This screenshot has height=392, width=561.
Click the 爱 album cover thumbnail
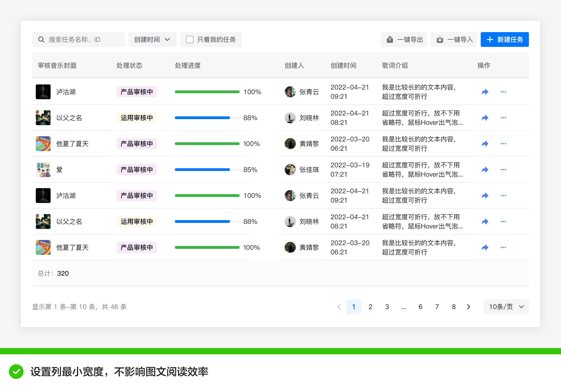[43, 170]
